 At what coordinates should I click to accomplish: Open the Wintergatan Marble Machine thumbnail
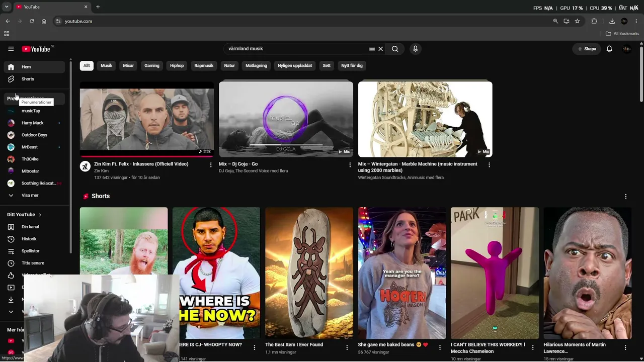(x=425, y=119)
